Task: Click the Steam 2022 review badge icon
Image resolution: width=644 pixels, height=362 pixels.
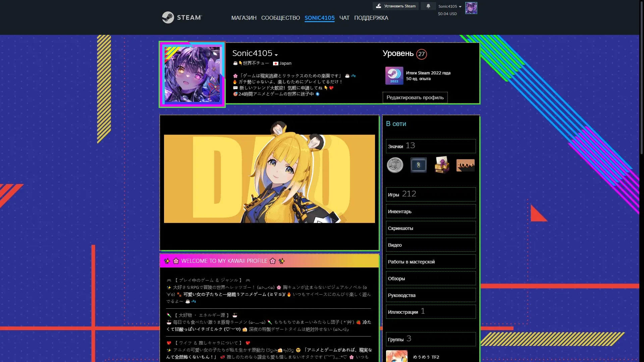Action: click(394, 75)
